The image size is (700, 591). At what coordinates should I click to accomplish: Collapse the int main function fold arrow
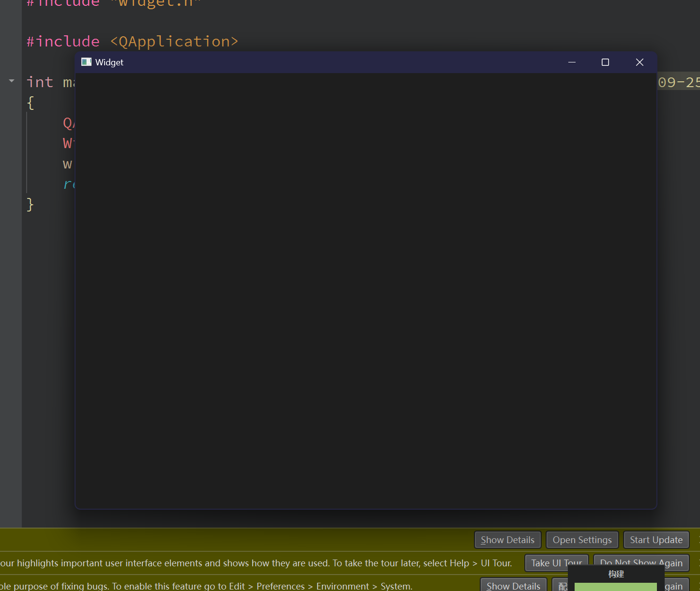click(x=12, y=81)
